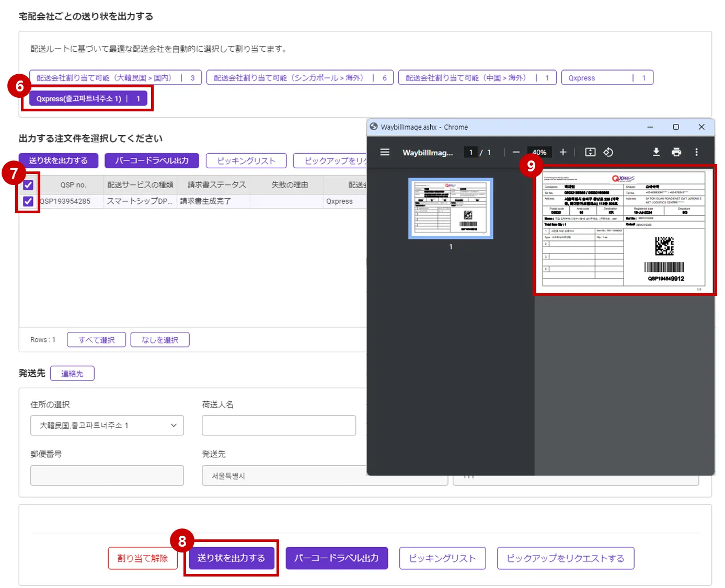The image size is (725, 588).
Task: Open the 住所の選択 address dropdown
Action: (107, 425)
